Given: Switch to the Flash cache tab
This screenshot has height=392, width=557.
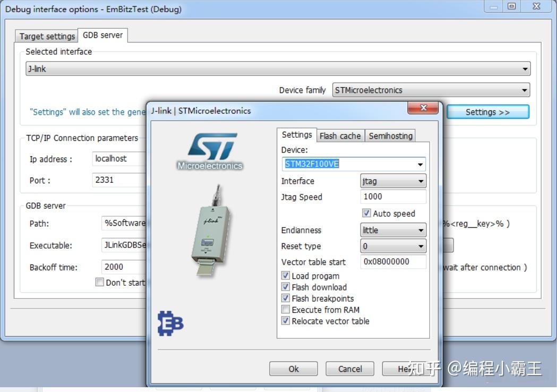Looking at the screenshot, I should pyautogui.click(x=340, y=135).
